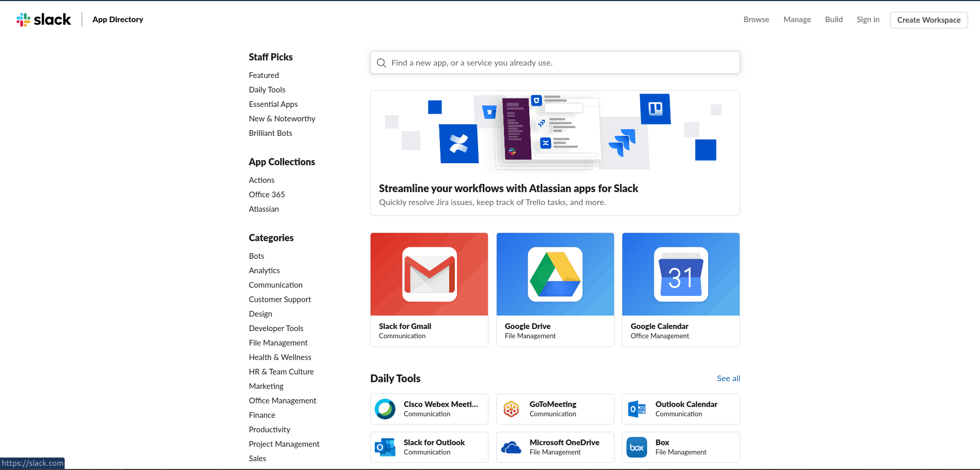Open the Manage menu item
The height and width of the screenshot is (470, 980).
click(x=797, y=20)
